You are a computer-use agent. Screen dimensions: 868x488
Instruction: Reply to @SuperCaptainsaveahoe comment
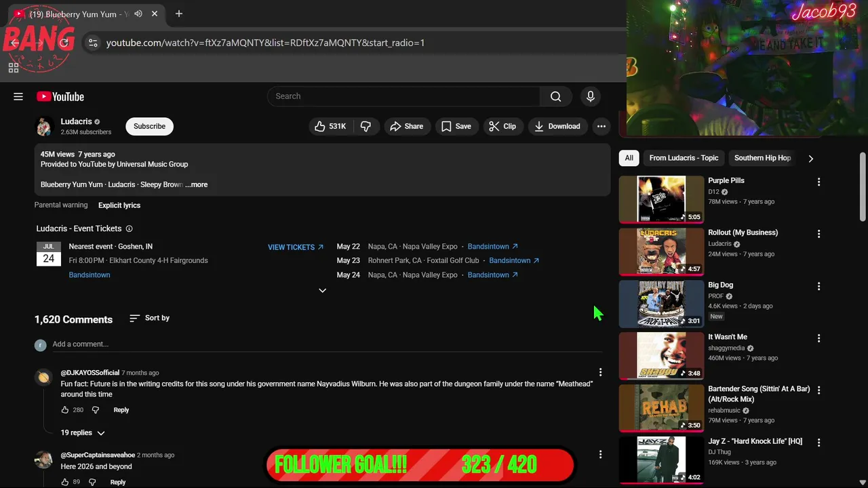tap(118, 482)
